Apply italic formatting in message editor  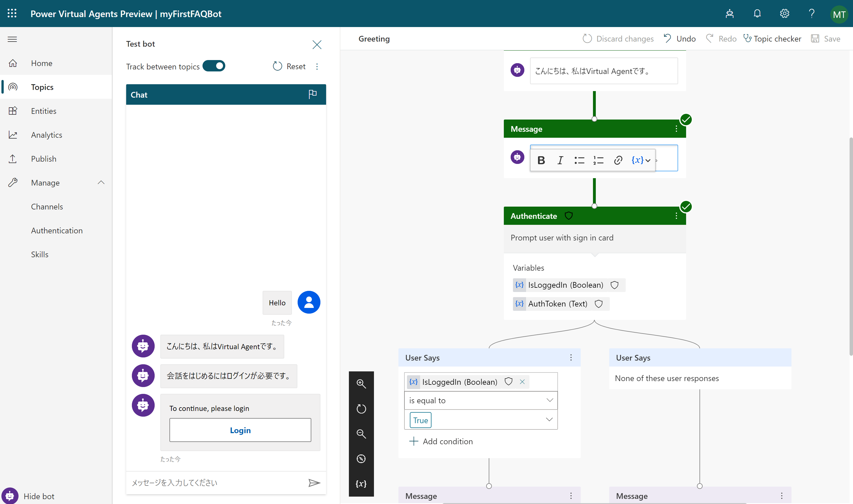(561, 160)
